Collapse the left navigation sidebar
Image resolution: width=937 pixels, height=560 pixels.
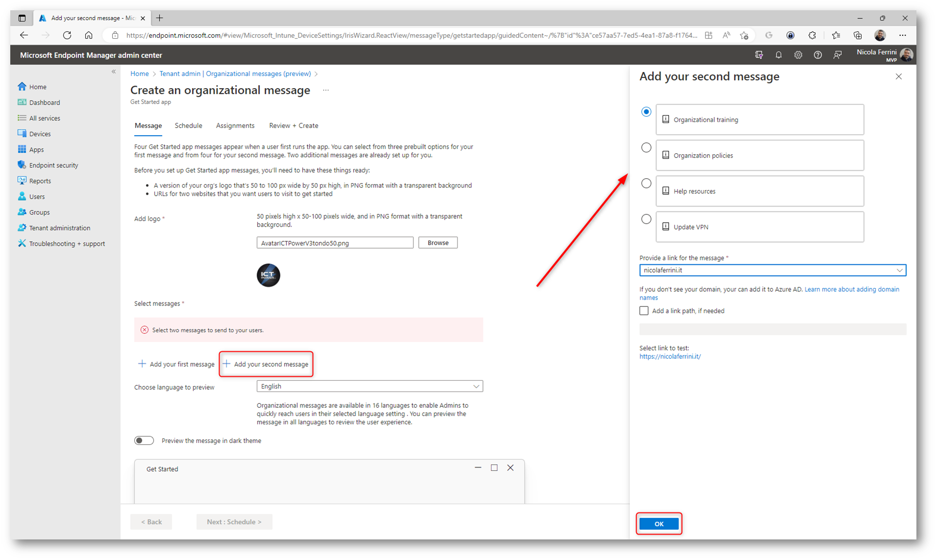click(114, 71)
